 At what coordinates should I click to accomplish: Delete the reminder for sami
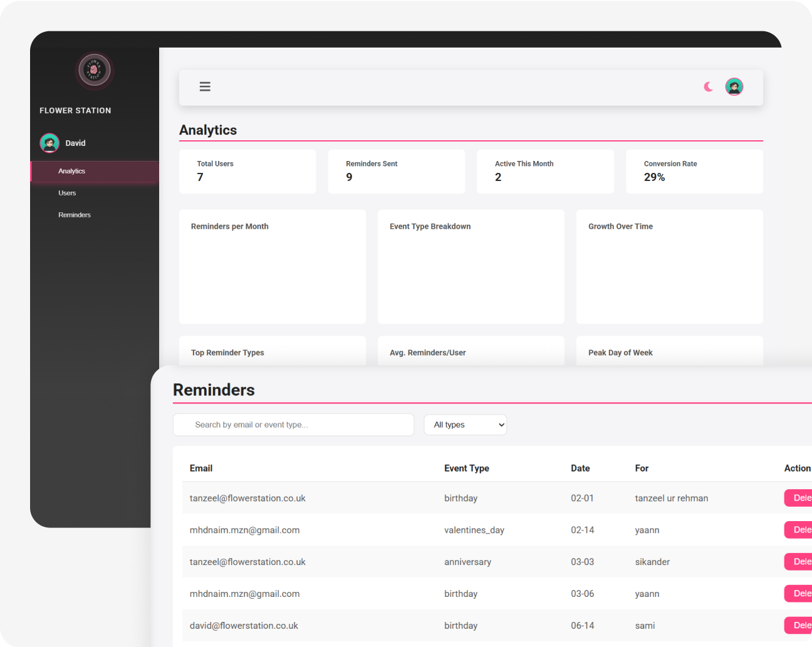tap(799, 625)
